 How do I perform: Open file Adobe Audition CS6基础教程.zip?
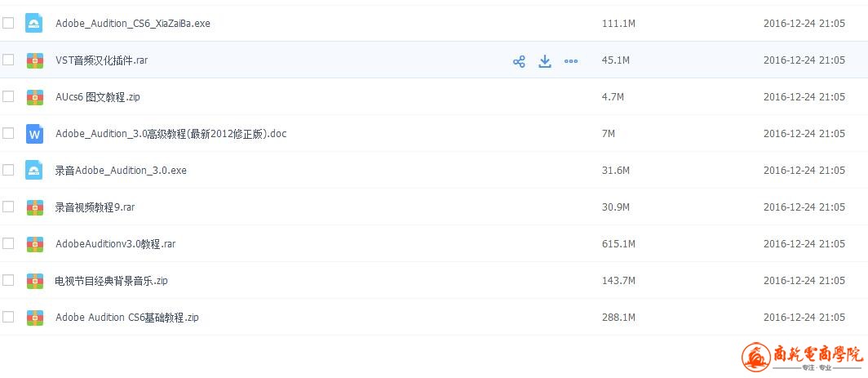pos(126,318)
